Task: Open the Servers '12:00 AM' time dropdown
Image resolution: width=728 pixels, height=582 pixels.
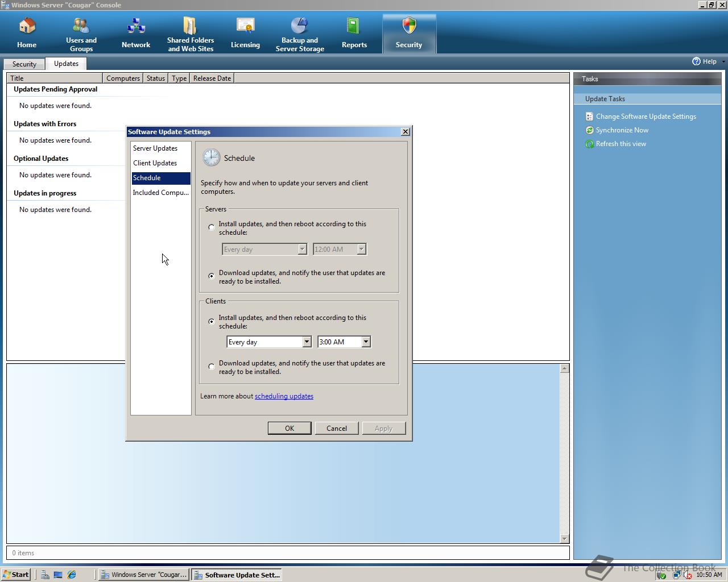Action: (340, 249)
